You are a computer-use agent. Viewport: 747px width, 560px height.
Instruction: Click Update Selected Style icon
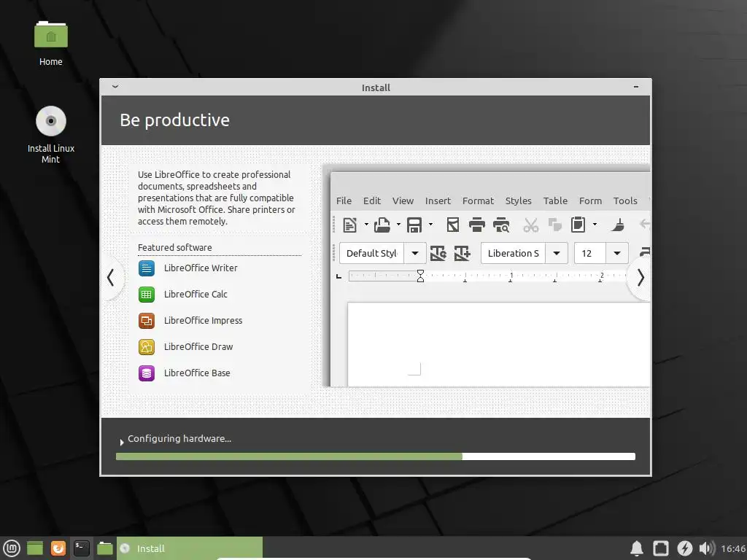(438, 253)
